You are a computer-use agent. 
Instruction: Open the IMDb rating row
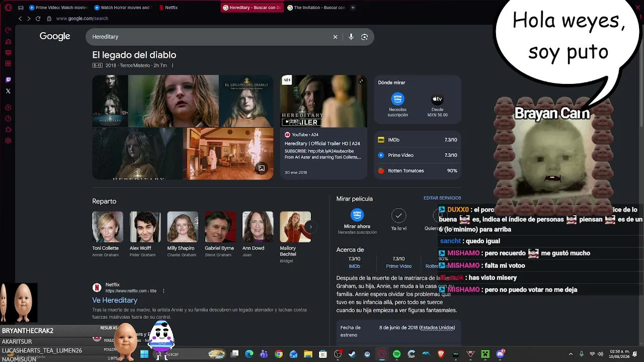(418, 140)
